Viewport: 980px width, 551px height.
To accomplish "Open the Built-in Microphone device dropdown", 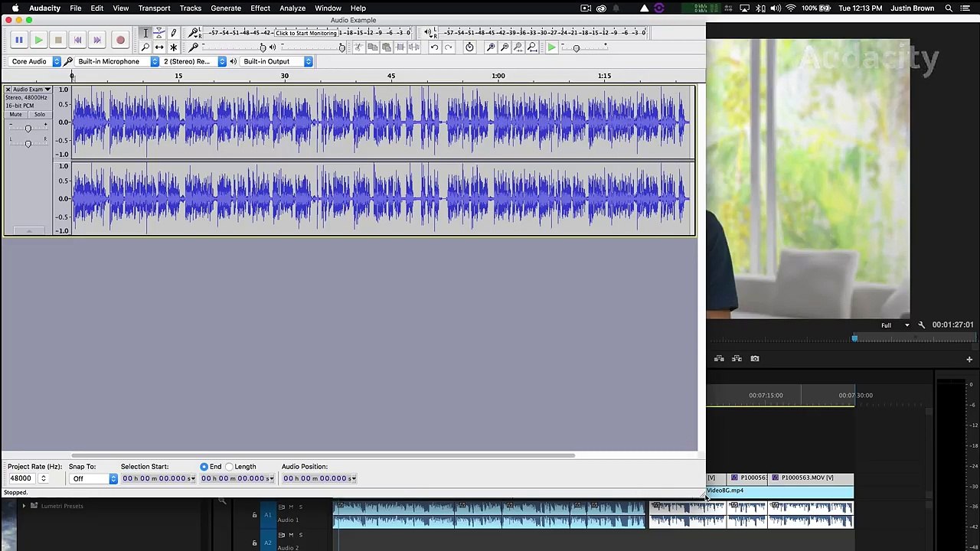I will 117,61.
